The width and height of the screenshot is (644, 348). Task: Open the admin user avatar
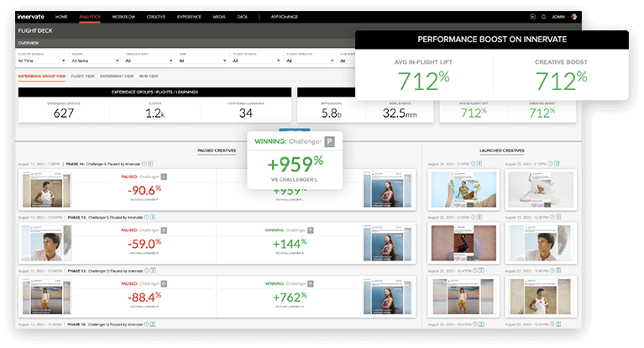click(x=573, y=16)
